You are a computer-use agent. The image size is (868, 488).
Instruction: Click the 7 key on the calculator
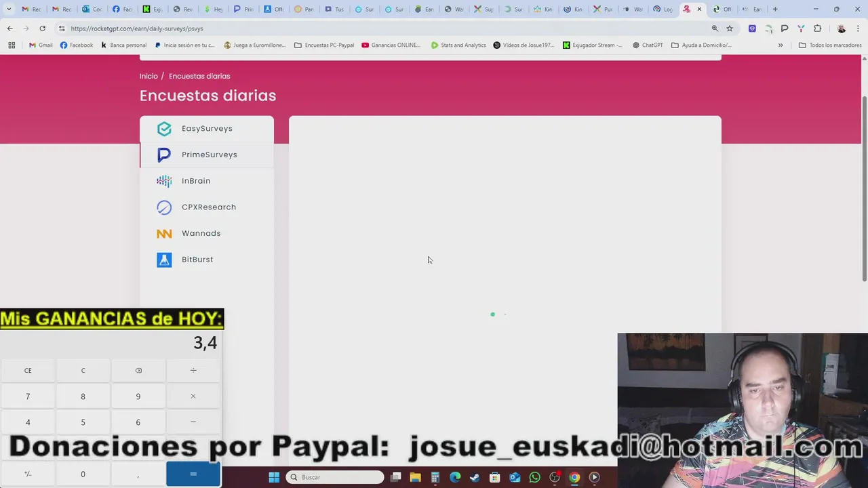click(28, 396)
